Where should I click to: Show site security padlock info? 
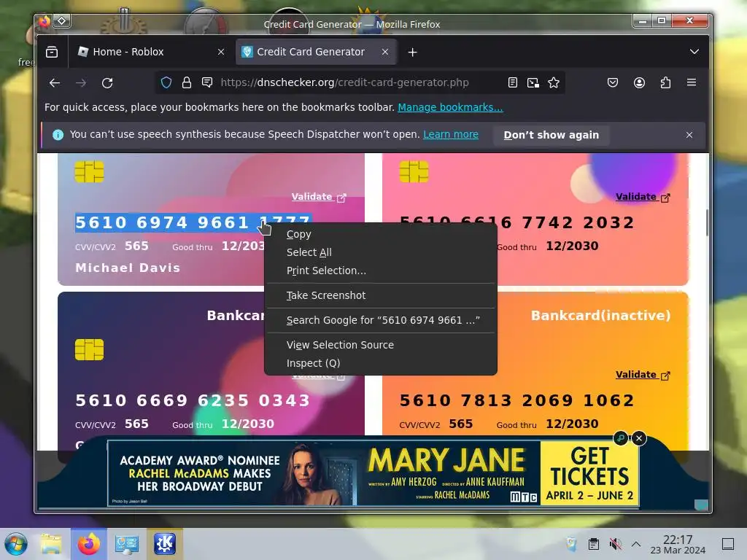pos(187,83)
